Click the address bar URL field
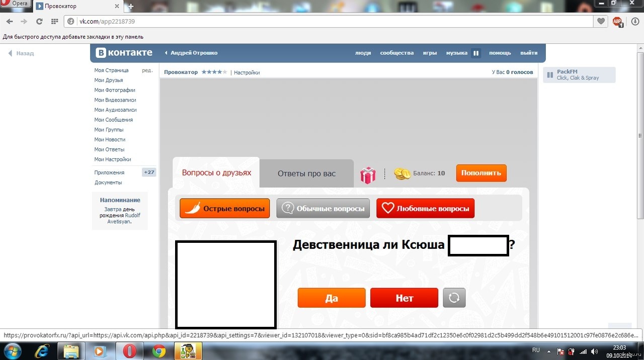 click(x=327, y=22)
